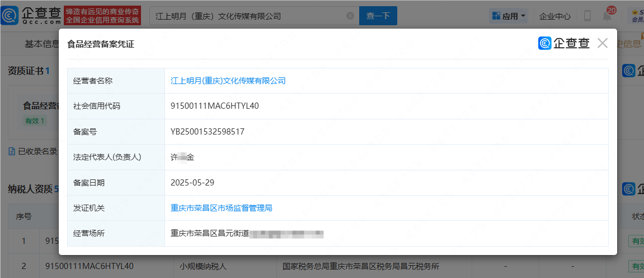Viewport: 644px width, 278px height.
Task: Clear the search box text
Action: tap(350, 16)
